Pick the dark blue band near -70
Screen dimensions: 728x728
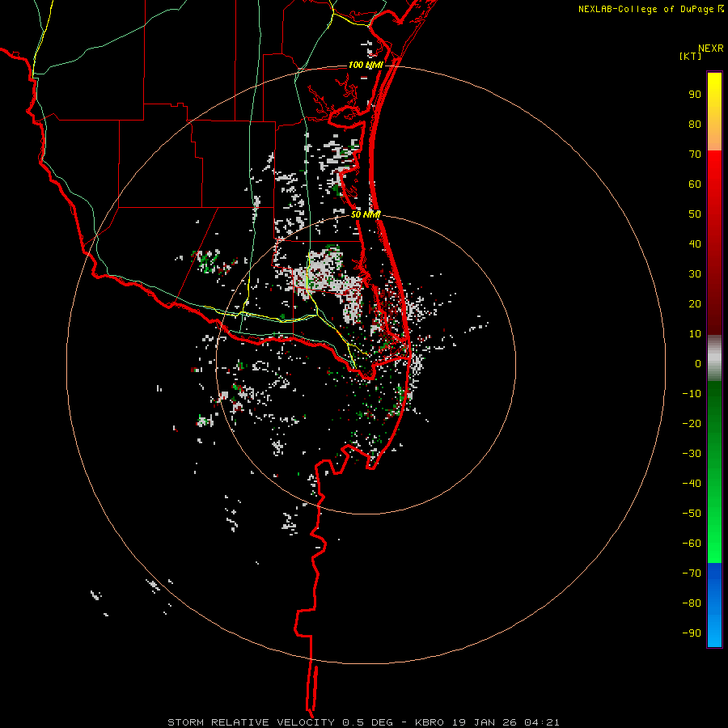tap(714, 574)
